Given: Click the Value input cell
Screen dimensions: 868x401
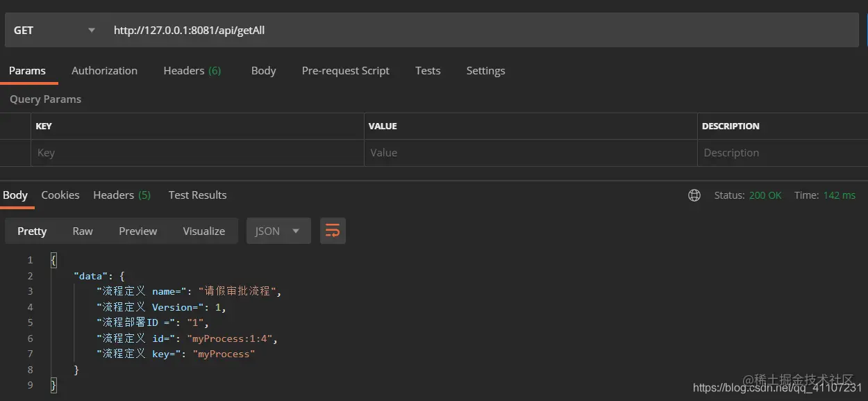Looking at the screenshot, I should point(531,153).
